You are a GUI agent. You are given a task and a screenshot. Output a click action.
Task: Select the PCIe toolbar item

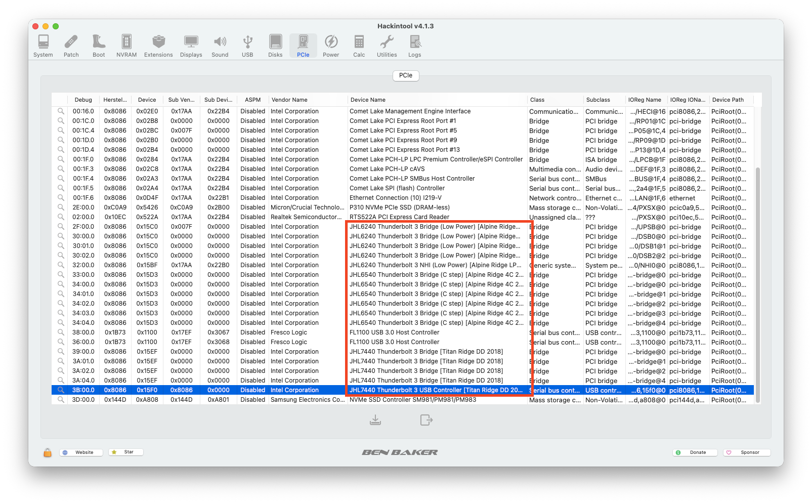coord(303,46)
